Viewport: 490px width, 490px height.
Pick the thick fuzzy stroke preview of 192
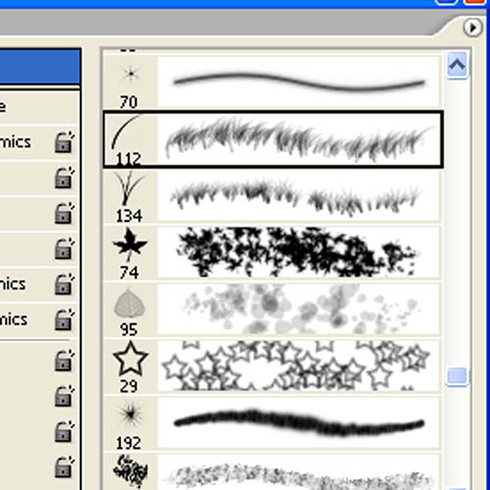pos(298,423)
